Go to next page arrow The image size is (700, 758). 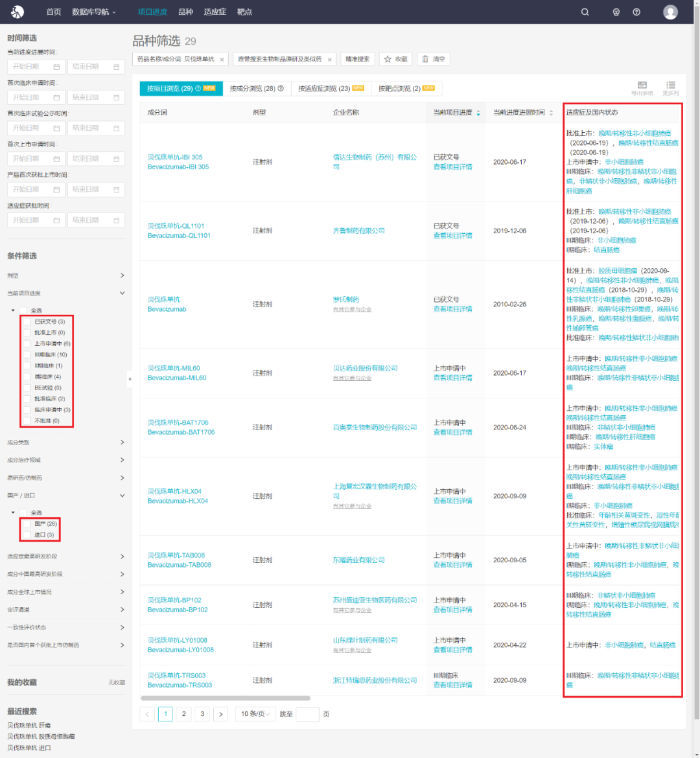click(220, 714)
